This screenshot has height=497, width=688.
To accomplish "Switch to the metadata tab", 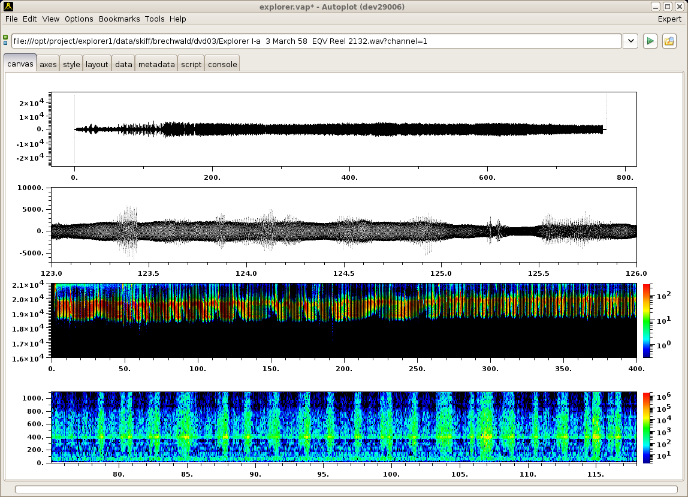I will click(156, 64).
